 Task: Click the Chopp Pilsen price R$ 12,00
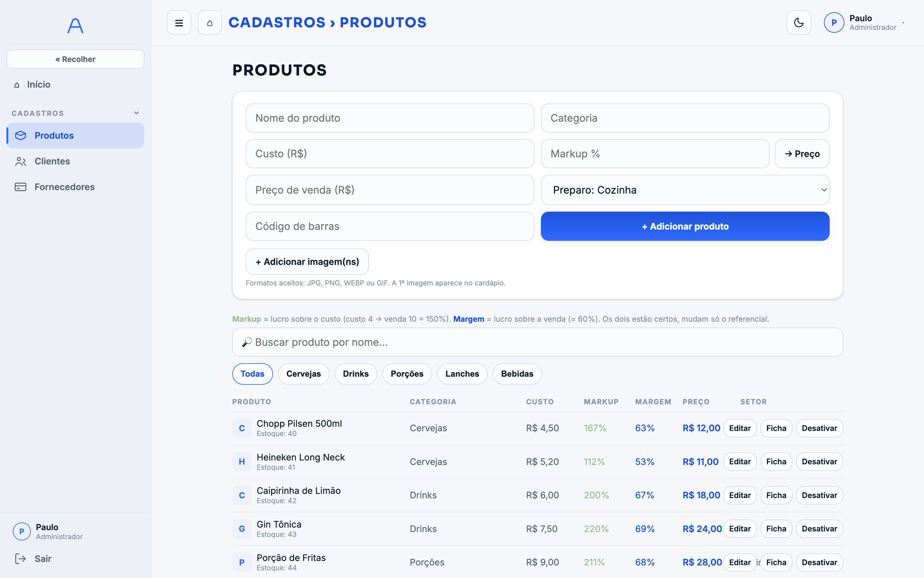pyautogui.click(x=701, y=428)
